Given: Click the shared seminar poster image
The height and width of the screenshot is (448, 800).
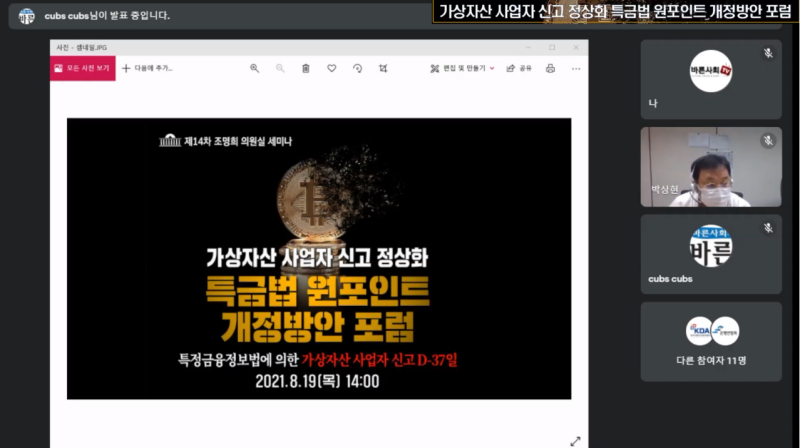Looking at the screenshot, I should (x=319, y=259).
